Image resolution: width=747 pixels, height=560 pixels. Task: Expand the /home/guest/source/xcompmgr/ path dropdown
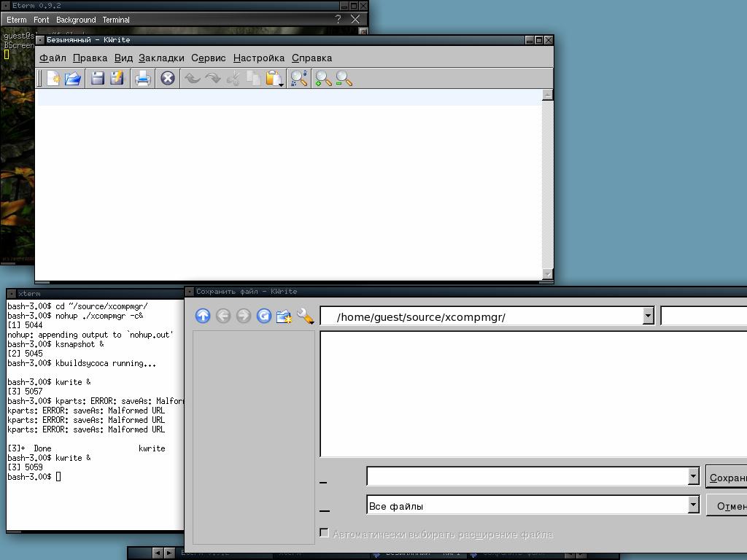pyautogui.click(x=648, y=316)
